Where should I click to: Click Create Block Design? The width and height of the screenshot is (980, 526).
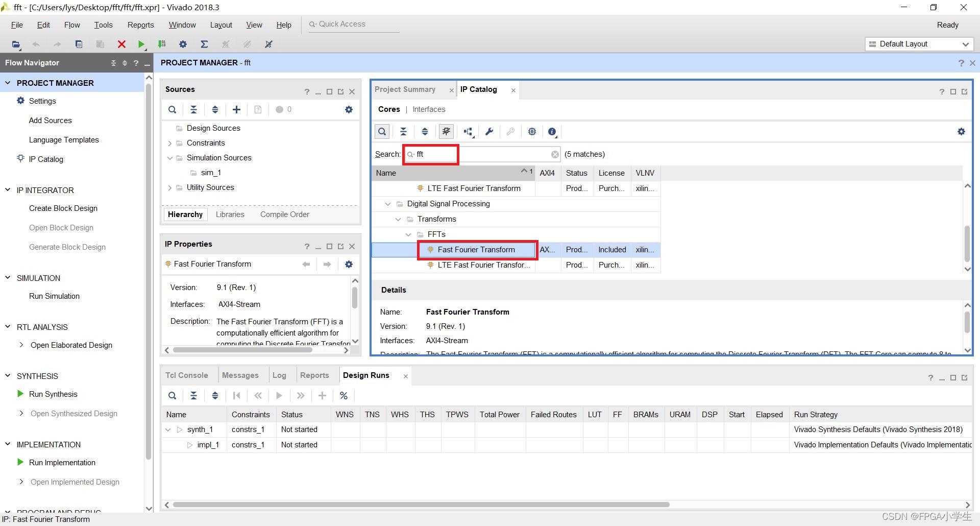[63, 208]
